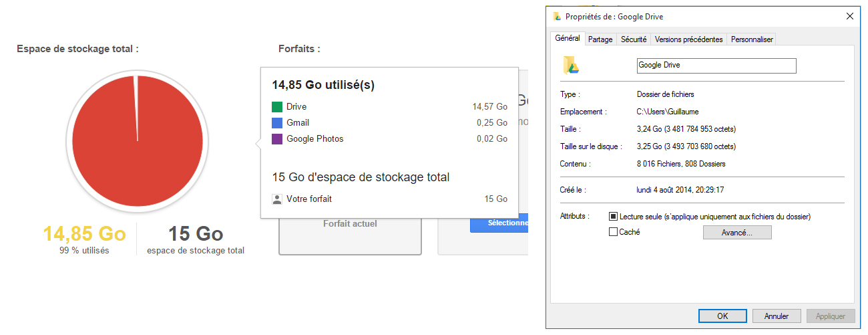
Task: Click the large yellow 14,85 Go figure
Action: click(85, 234)
